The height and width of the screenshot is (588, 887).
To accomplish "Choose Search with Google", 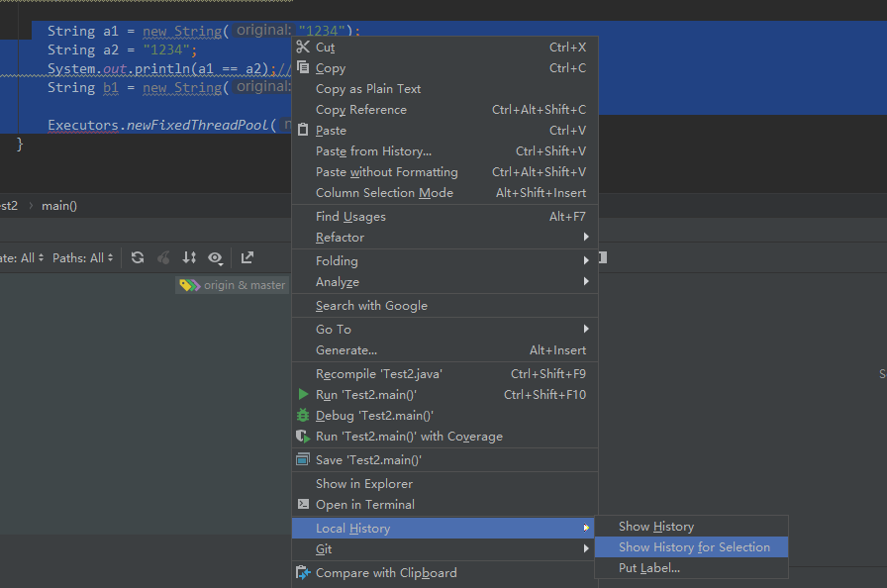I will pyautogui.click(x=444, y=305).
